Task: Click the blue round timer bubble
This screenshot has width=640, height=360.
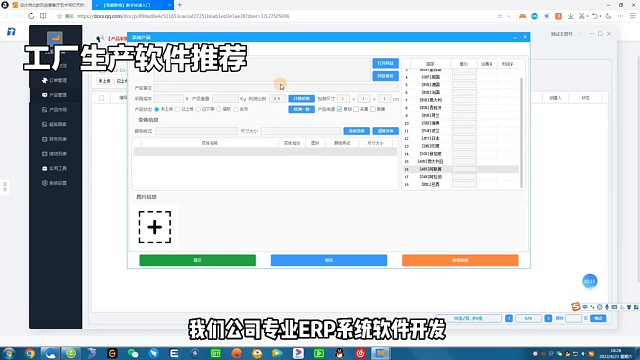Action: (589, 281)
